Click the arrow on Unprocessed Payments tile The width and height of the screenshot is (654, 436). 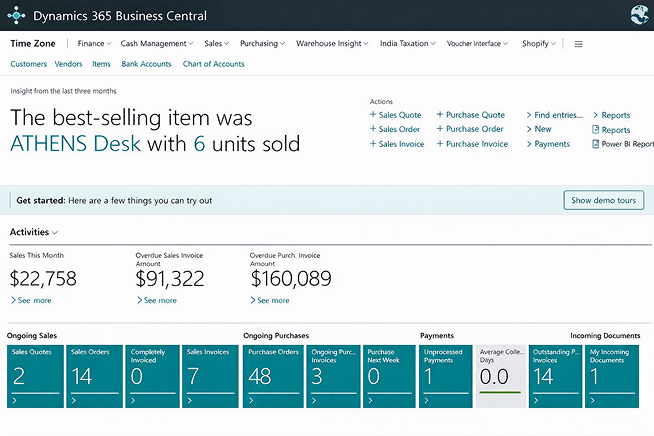(426, 401)
